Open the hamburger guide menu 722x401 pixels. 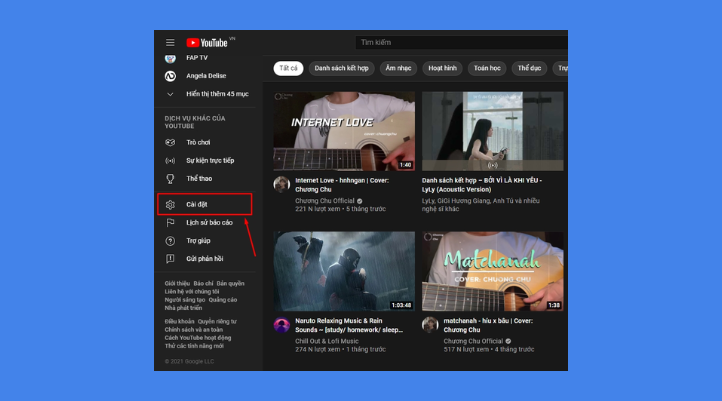tap(170, 42)
